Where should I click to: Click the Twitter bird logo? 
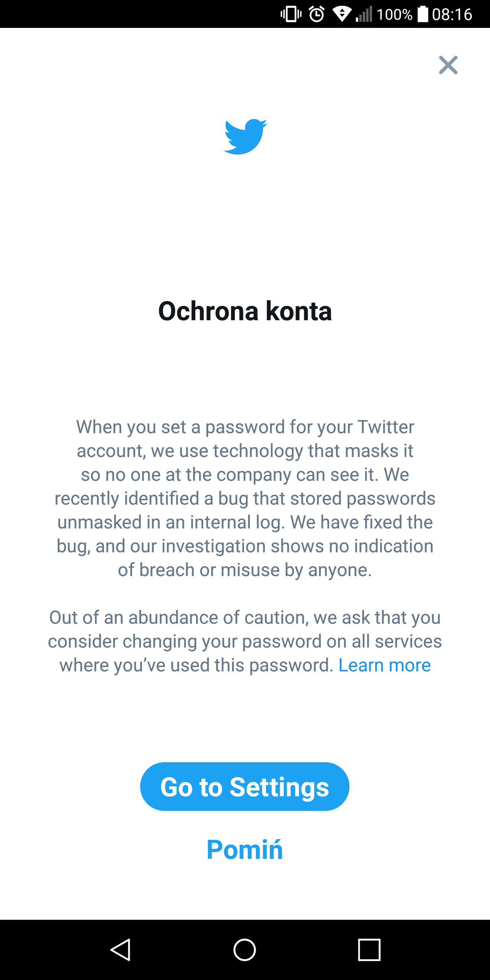(x=246, y=137)
